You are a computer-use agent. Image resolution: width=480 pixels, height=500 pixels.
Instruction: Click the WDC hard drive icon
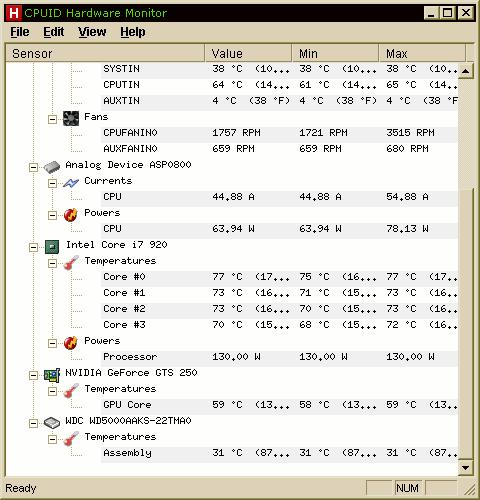[x=52, y=423]
